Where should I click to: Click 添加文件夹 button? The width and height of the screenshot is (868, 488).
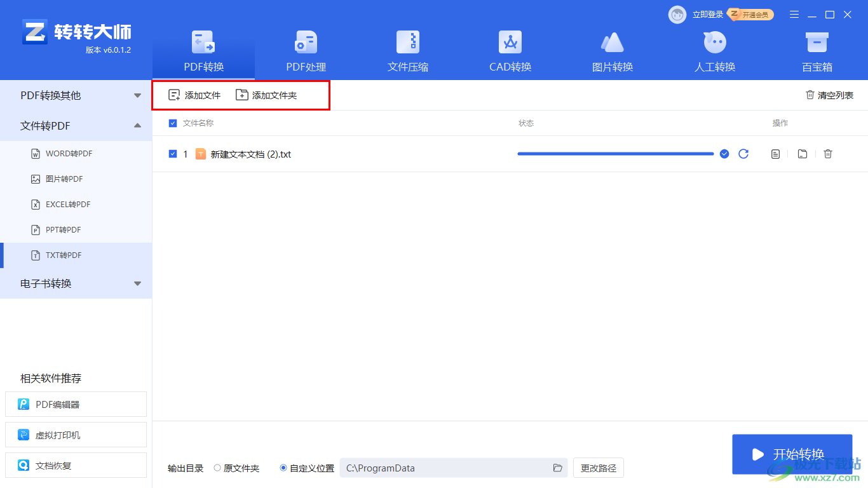266,95
